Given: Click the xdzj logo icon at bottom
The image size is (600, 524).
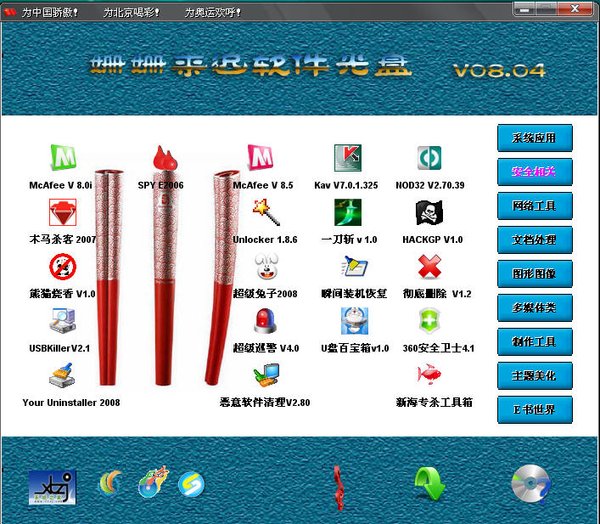Looking at the screenshot, I should [52, 487].
